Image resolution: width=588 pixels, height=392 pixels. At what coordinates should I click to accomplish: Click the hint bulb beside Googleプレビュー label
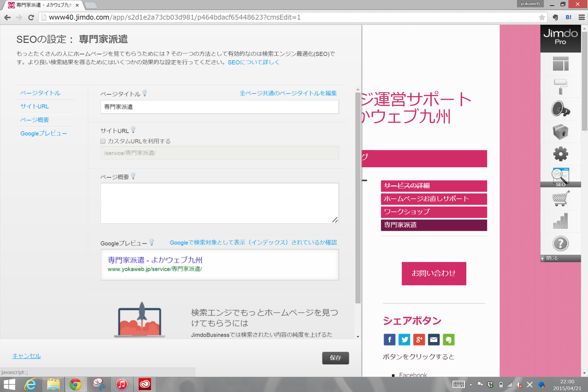click(x=152, y=242)
